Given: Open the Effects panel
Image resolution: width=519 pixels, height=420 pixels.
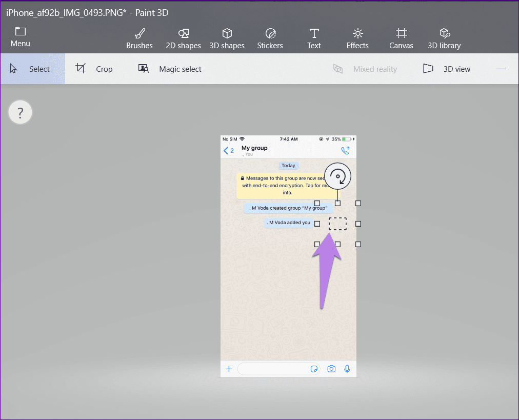Looking at the screenshot, I should [357, 39].
